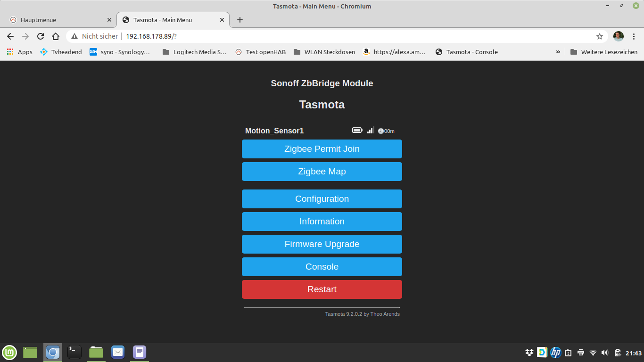Minimize the Chromium window

(x=608, y=6)
